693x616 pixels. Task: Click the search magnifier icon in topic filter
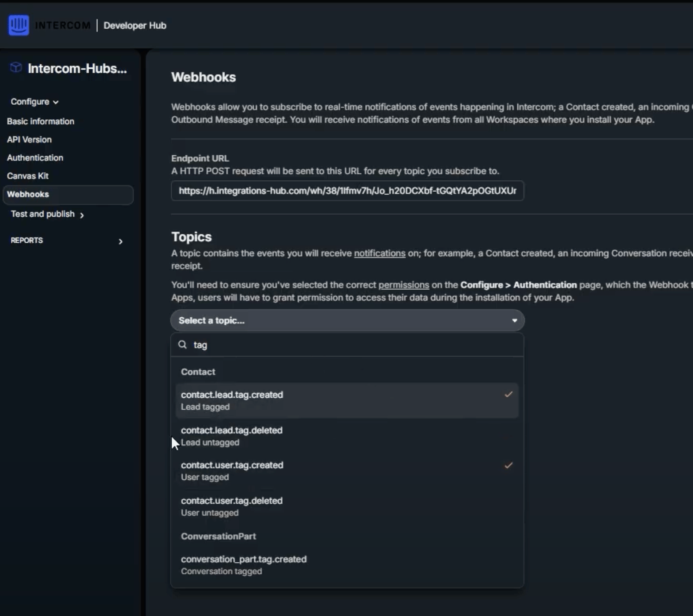click(x=182, y=344)
